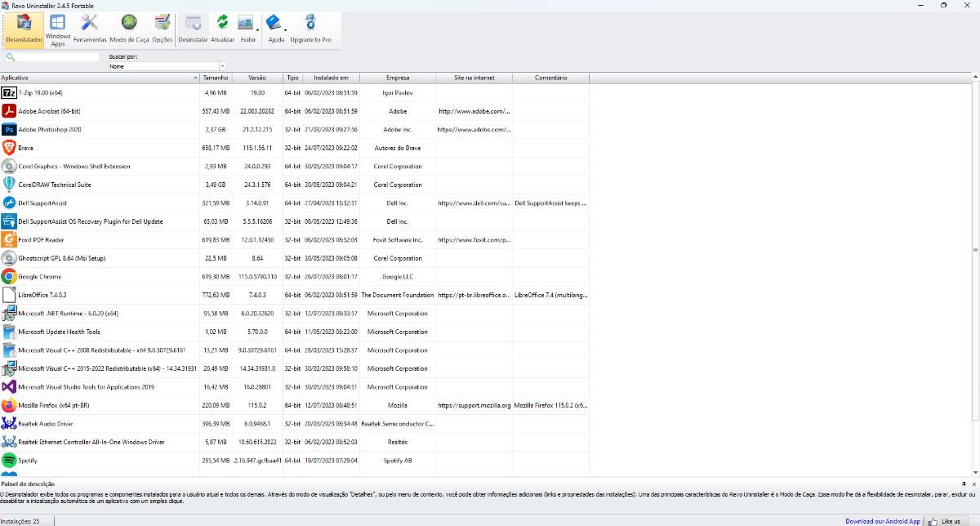Click the vertical scrollbar down arrow
Viewport: 980px width, 526px height.
pyautogui.click(x=975, y=473)
